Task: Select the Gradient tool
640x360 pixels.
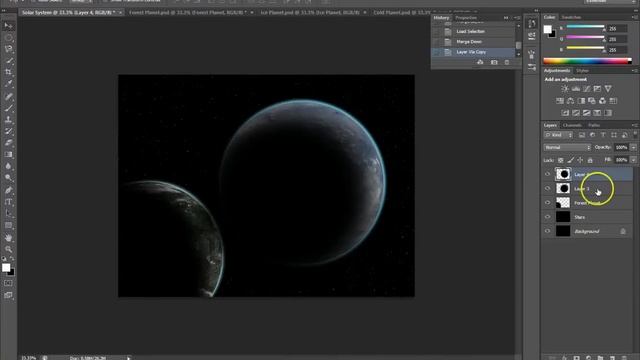Action: pos(8,154)
